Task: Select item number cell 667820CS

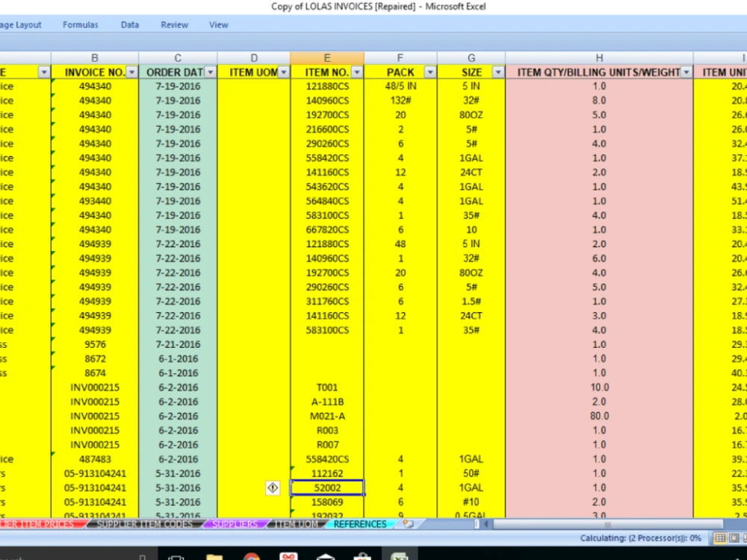Action: (327, 229)
